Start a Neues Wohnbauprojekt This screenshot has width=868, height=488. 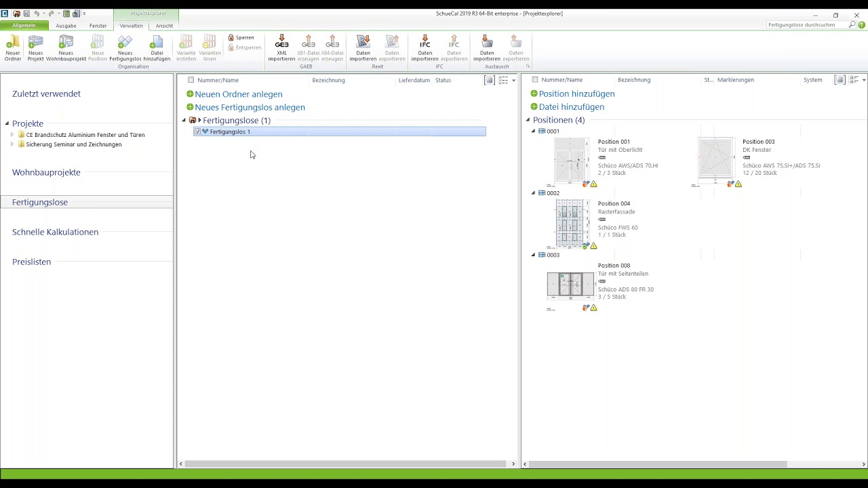pyautogui.click(x=66, y=48)
